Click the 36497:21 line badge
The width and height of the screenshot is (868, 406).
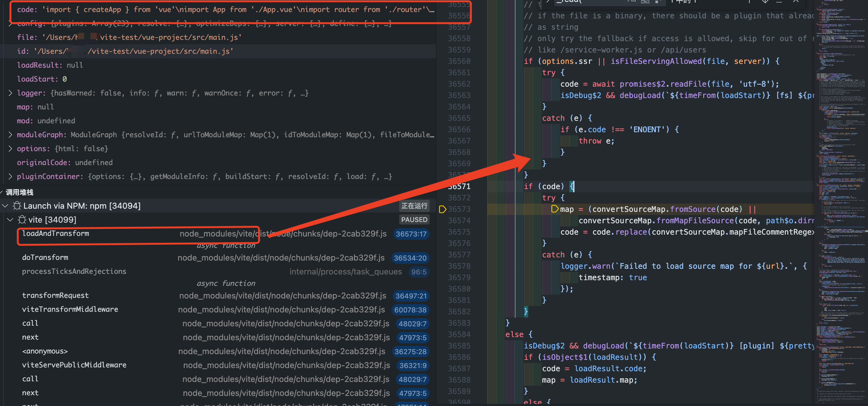coord(411,296)
